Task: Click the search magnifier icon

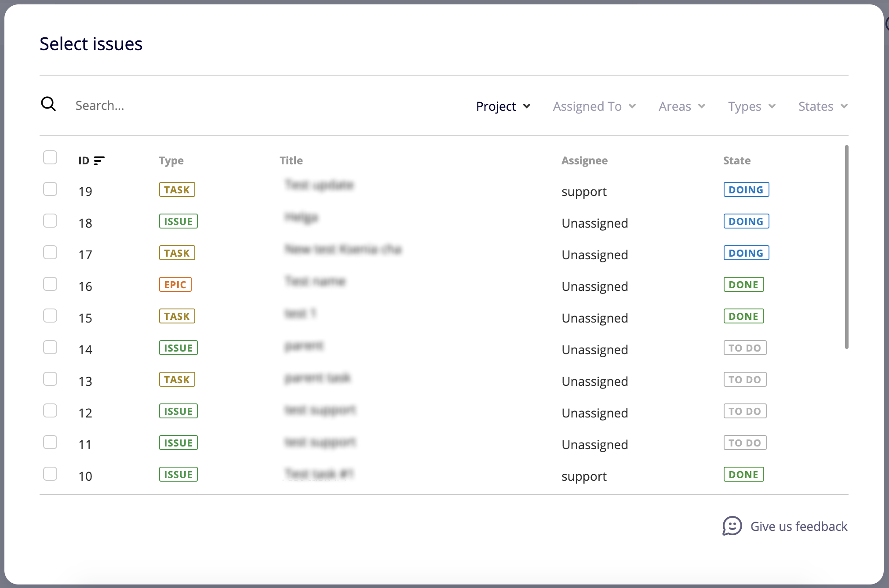Action: 48,105
